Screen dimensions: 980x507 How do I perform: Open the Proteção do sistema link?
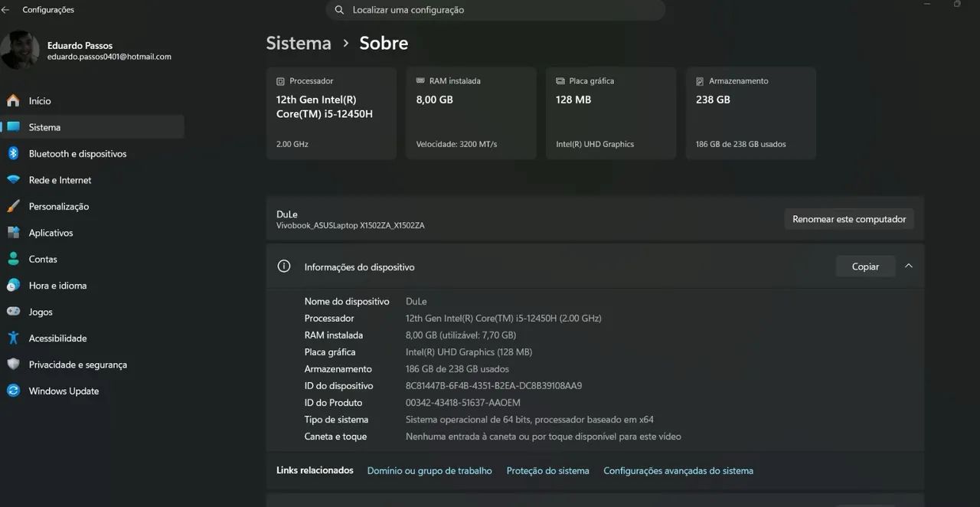pos(548,471)
